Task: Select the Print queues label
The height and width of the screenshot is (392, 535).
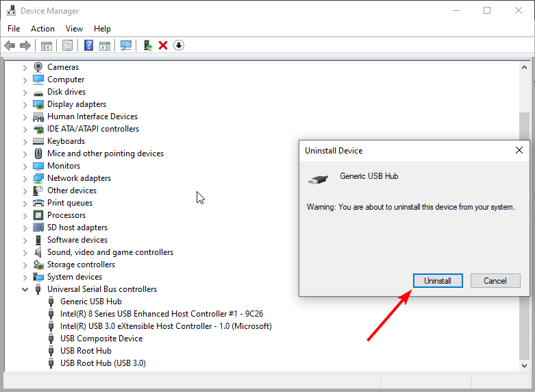Action: coord(70,203)
